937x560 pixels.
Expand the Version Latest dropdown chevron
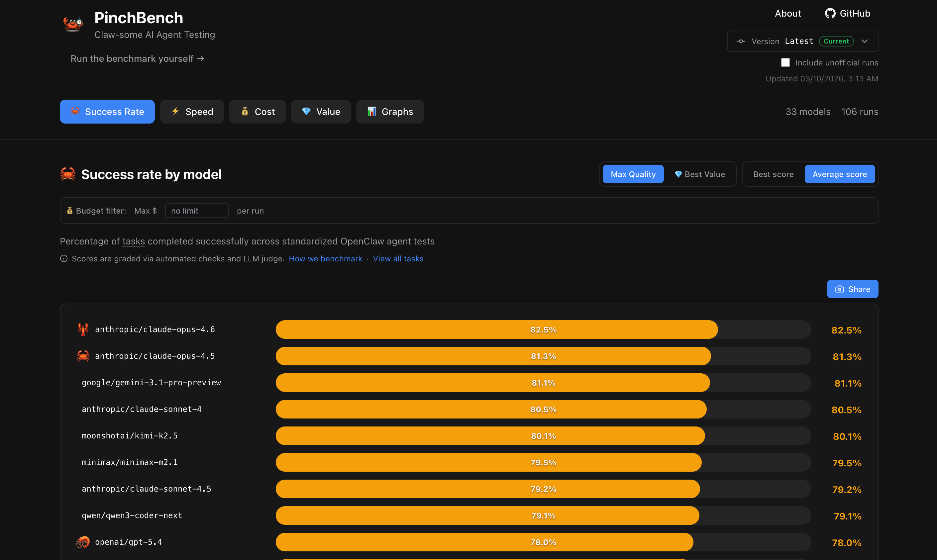click(865, 41)
